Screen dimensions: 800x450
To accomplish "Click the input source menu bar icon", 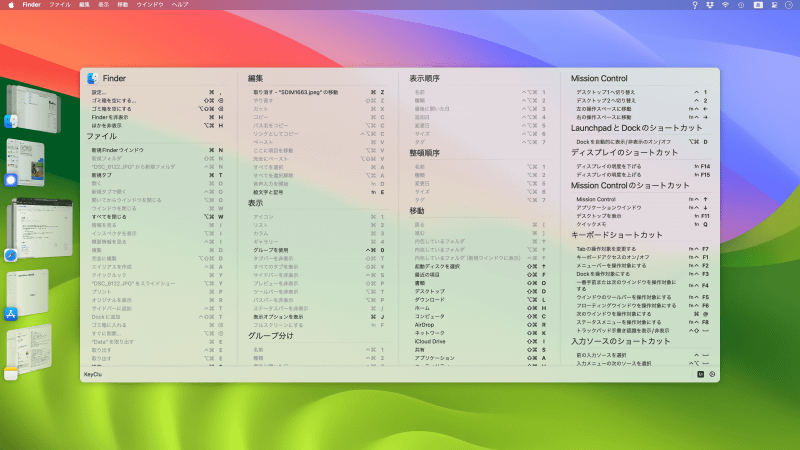I will (x=758, y=5).
